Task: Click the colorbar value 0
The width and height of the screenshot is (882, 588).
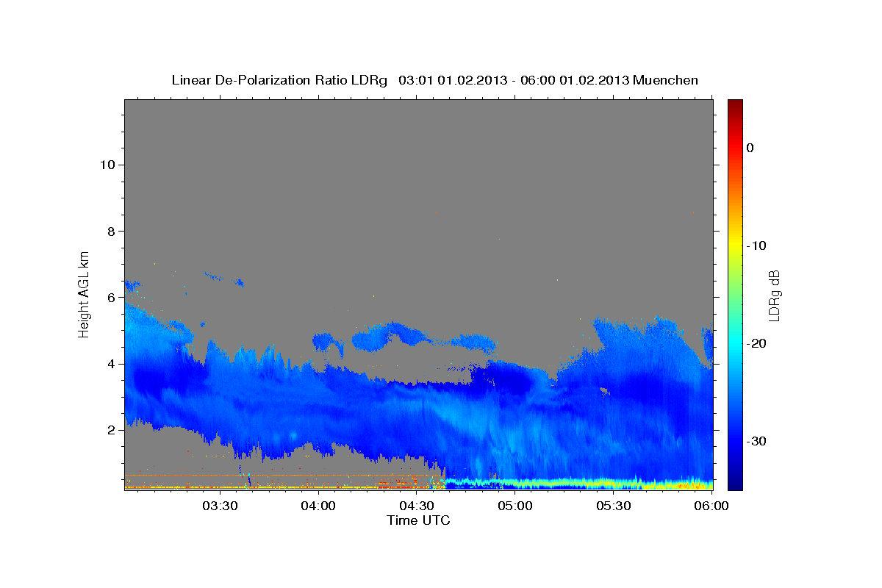Action: pyautogui.click(x=750, y=148)
